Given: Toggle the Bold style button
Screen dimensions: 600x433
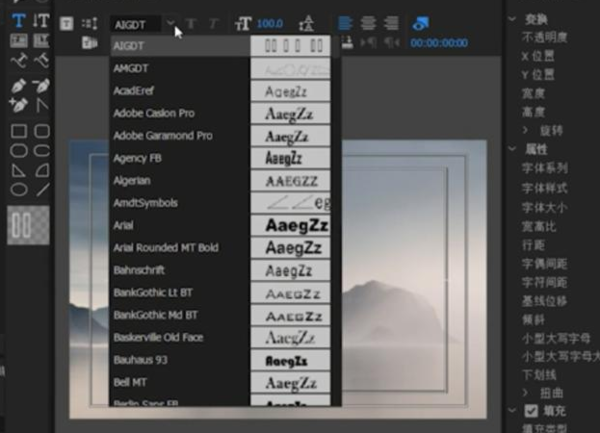Looking at the screenshot, I should click(x=191, y=24).
